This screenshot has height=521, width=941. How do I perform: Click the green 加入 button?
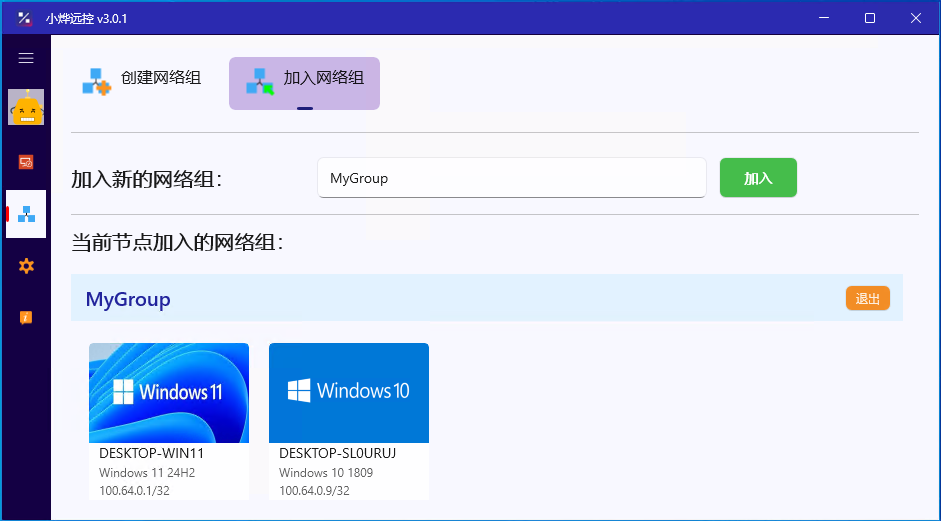pos(758,178)
